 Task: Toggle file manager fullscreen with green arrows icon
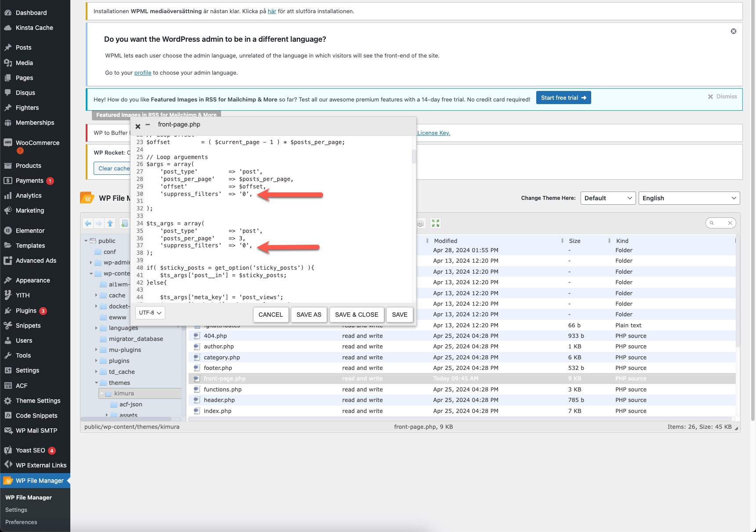click(436, 224)
